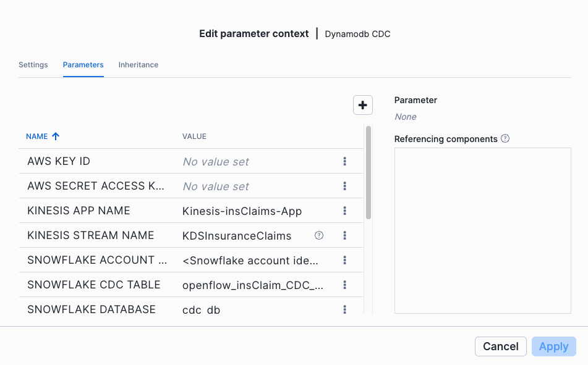This screenshot has height=365, width=588.
Task: Select the Parameters tab
Action: coord(83,65)
